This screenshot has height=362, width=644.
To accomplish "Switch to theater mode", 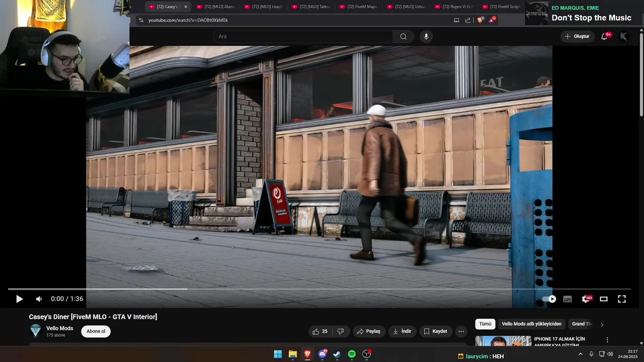I will tap(604, 299).
